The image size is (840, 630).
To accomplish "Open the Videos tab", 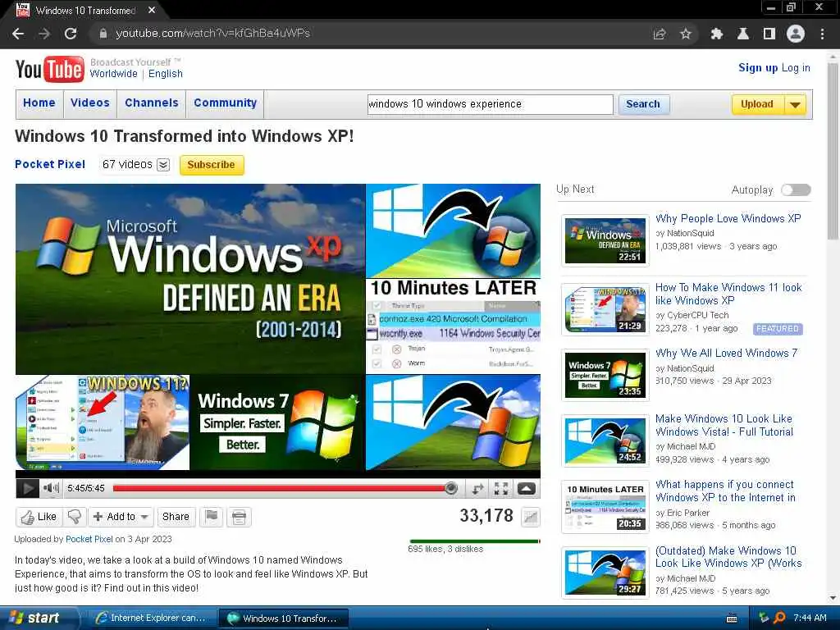I will pos(90,103).
